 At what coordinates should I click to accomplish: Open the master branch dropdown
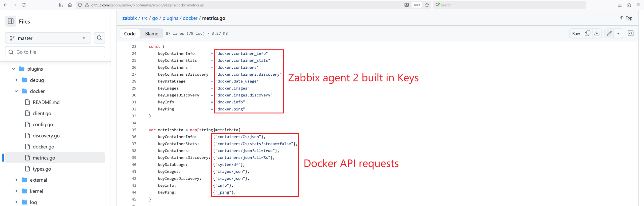(x=48, y=38)
